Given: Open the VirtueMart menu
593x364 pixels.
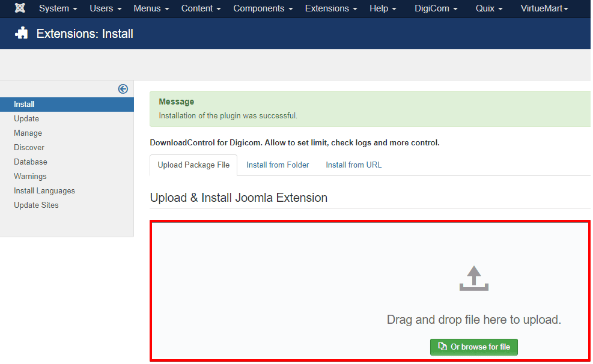Looking at the screenshot, I should coord(544,8).
